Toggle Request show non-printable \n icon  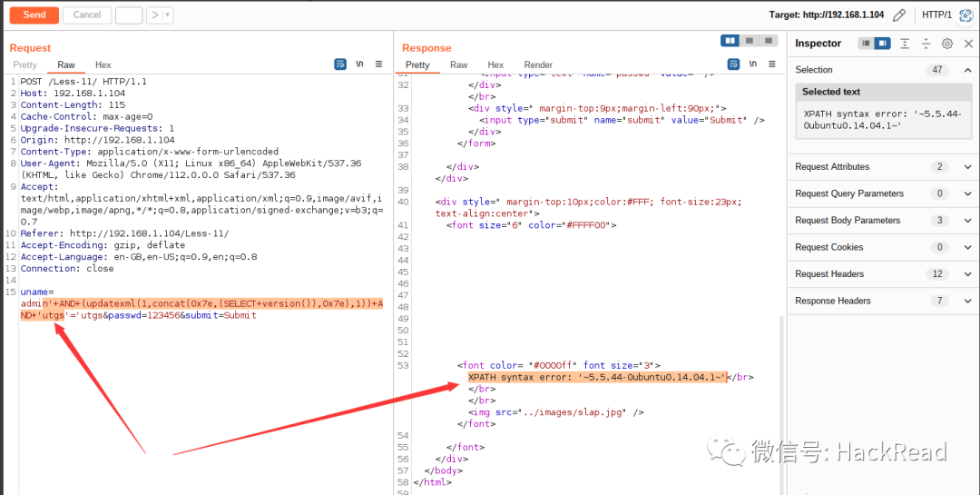coord(359,64)
